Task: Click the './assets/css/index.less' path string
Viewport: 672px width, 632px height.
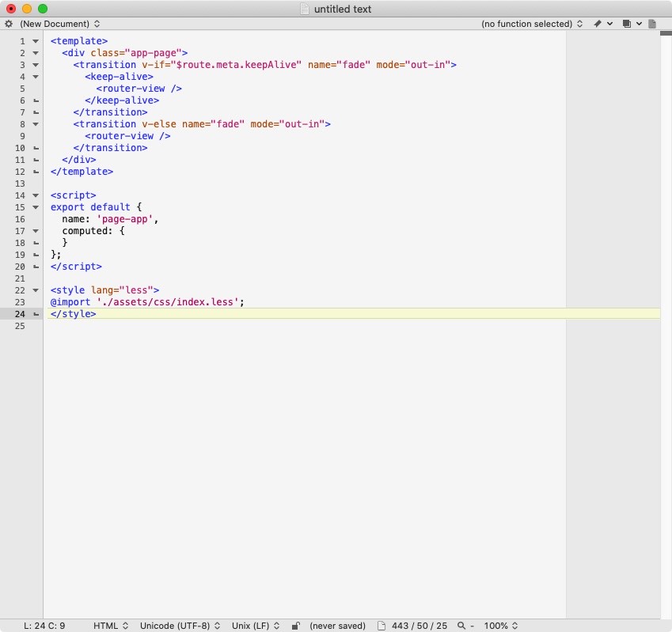Action: point(168,302)
